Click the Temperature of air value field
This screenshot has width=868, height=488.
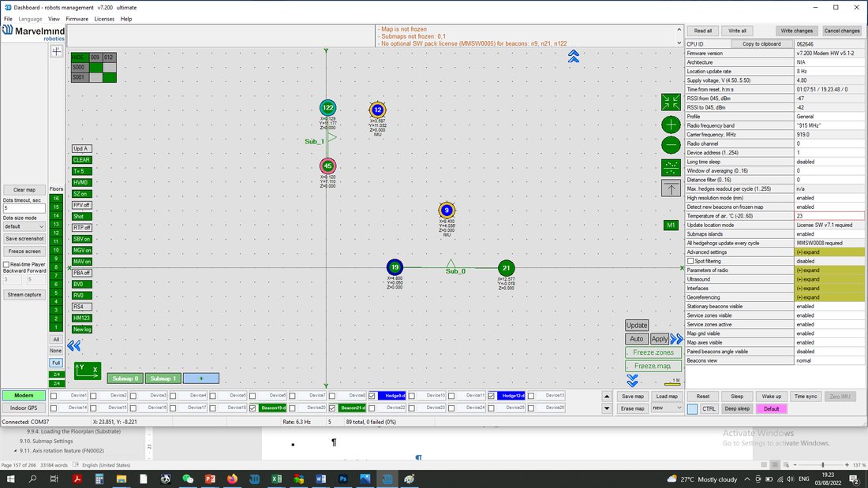(x=829, y=216)
